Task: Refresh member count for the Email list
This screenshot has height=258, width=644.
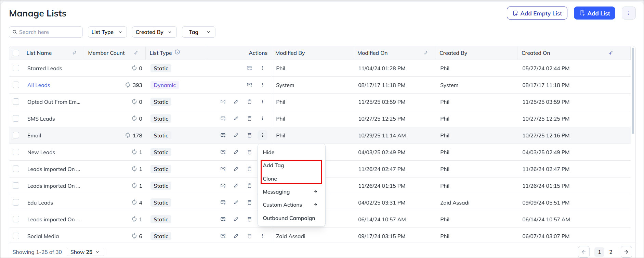Action: [128, 135]
